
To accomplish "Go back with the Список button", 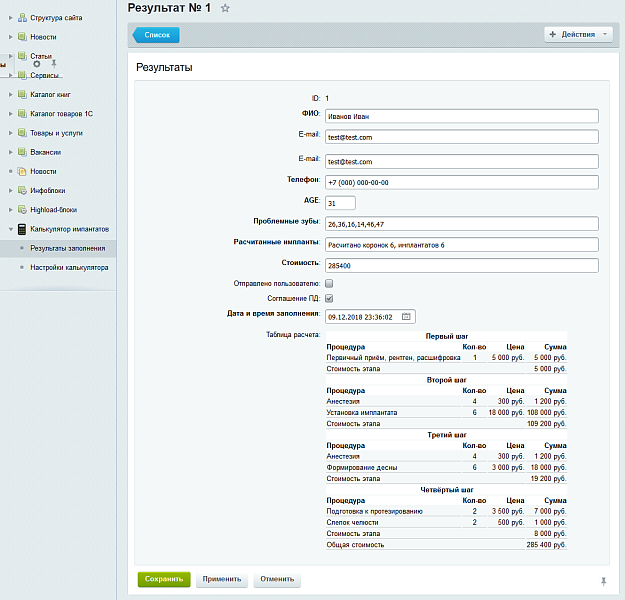I will (x=157, y=35).
